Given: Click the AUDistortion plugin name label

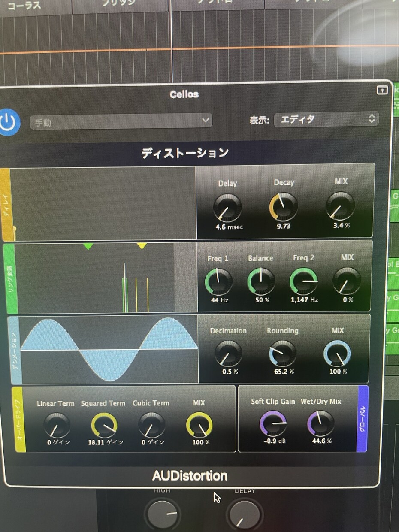Looking at the screenshot, I should (x=190, y=476).
